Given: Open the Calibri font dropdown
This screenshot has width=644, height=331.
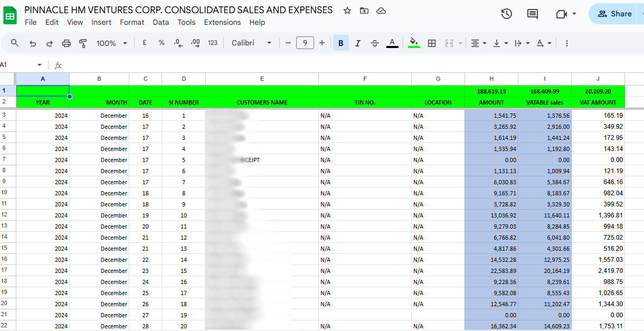Looking at the screenshot, I should coord(251,43).
